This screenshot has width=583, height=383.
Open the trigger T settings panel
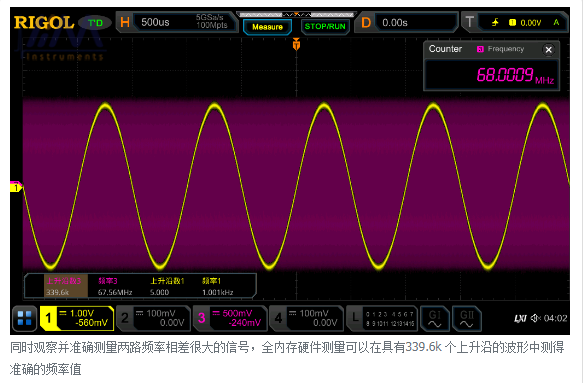tap(515, 22)
